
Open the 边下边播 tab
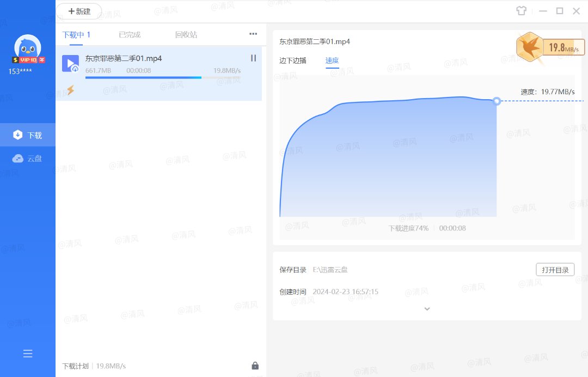pyautogui.click(x=293, y=60)
